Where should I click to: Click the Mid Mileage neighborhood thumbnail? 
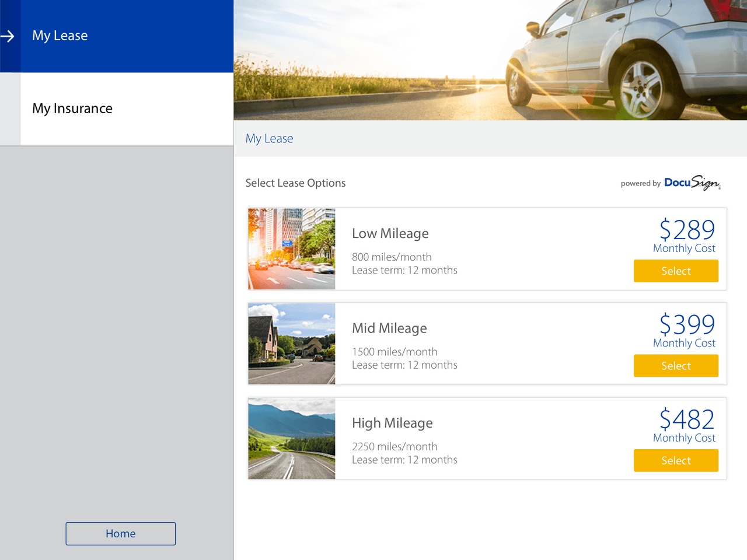(291, 344)
